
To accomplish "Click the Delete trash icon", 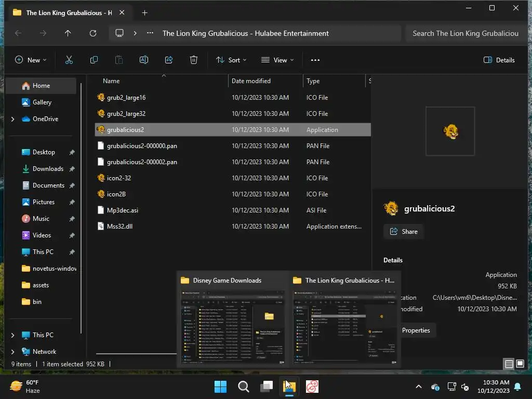I will click(x=194, y=60).
